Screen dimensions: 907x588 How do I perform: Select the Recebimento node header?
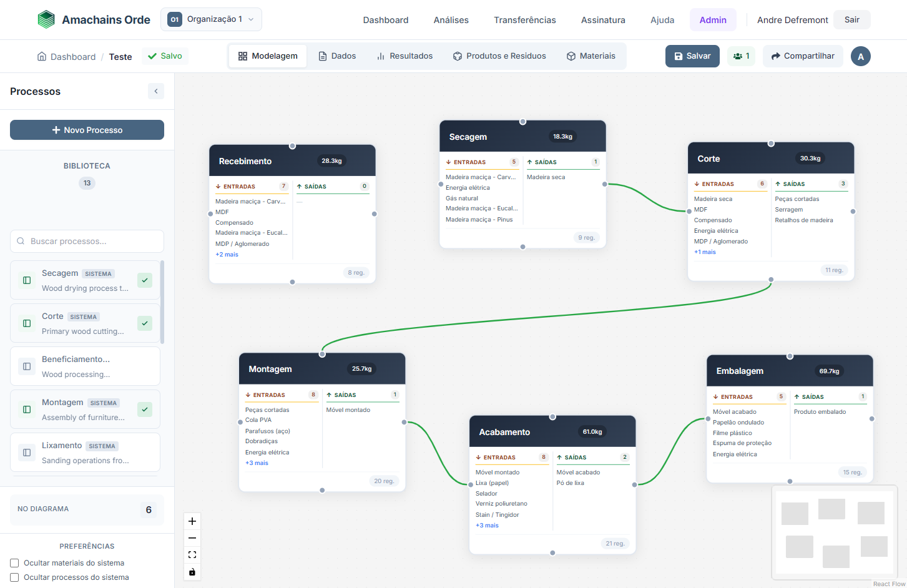292,161
